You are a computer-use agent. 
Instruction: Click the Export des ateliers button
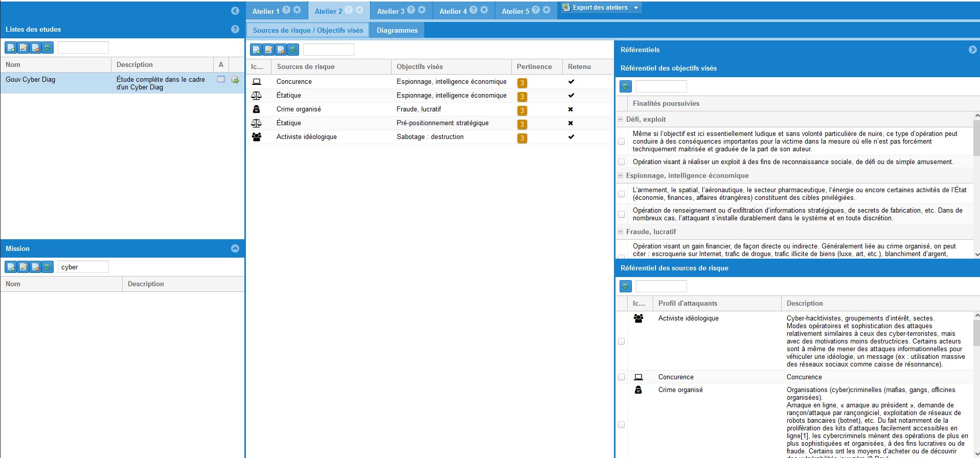tap(596, 8)
